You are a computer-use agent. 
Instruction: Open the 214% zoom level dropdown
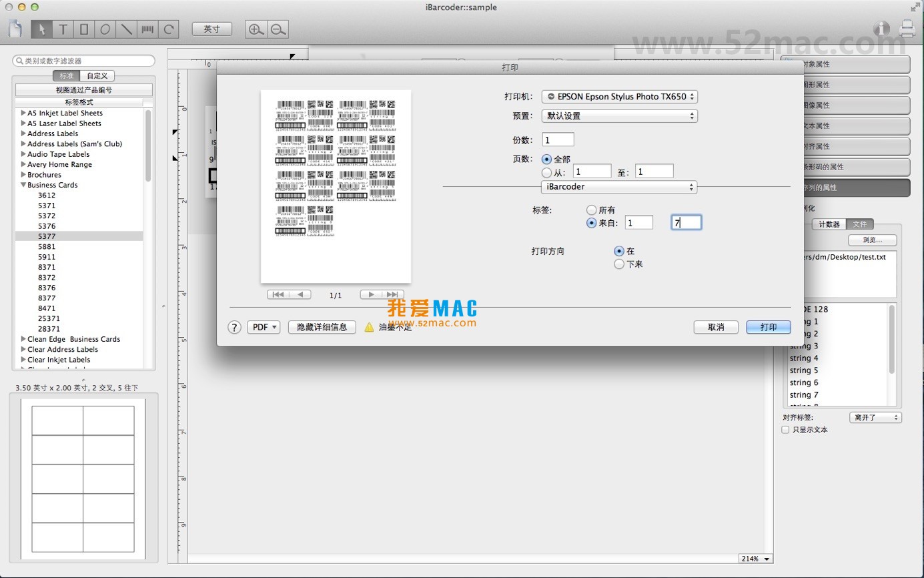click(x=755, y=559)
